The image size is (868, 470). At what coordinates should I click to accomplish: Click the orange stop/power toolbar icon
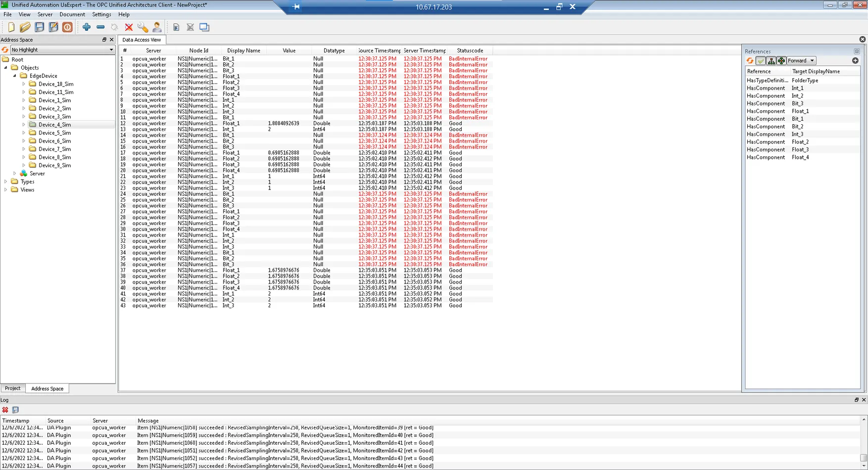point(67,27)
